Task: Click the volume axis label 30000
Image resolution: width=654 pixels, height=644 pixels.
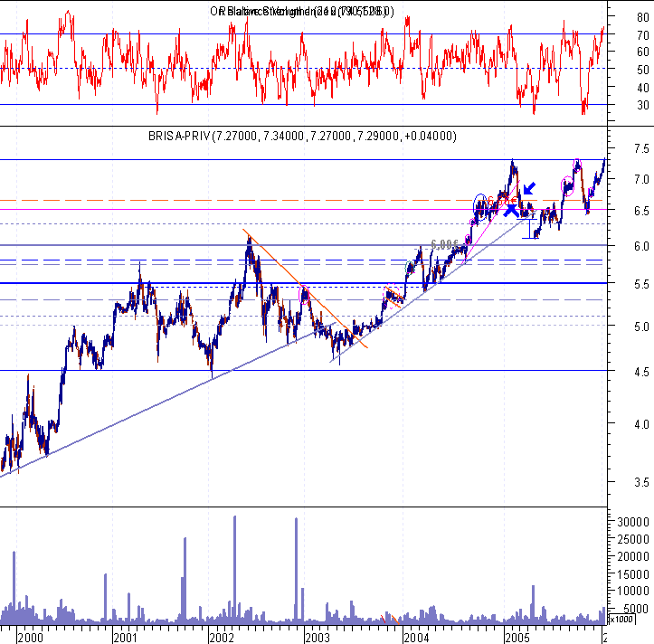Action: (633, 522)
